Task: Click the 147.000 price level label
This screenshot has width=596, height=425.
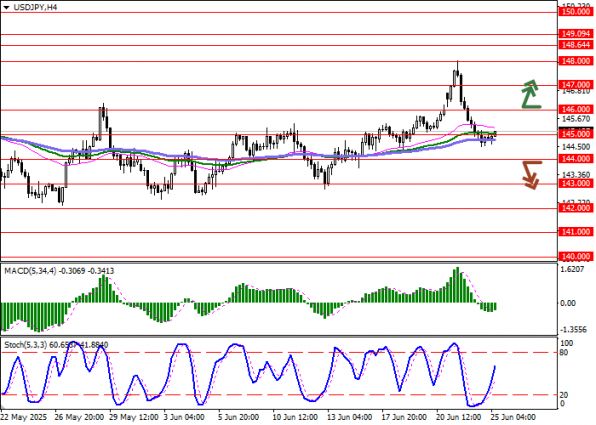Action: tap(575, 84)
